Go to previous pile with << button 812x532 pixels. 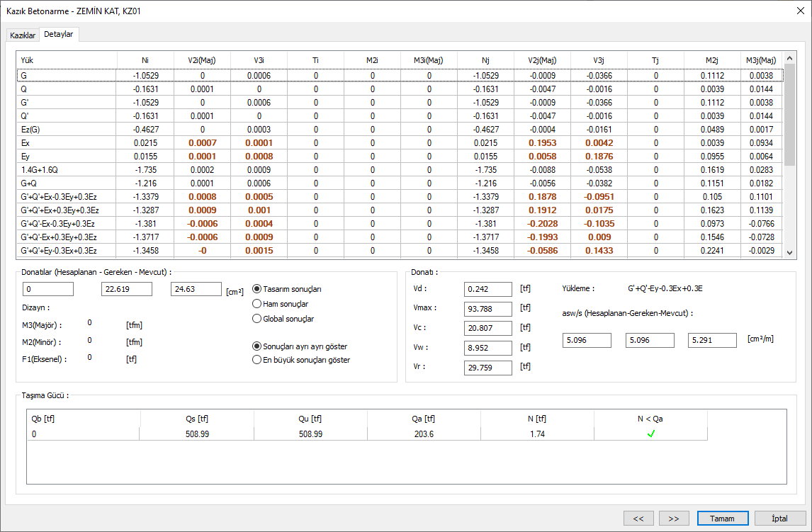pos(638,519)
